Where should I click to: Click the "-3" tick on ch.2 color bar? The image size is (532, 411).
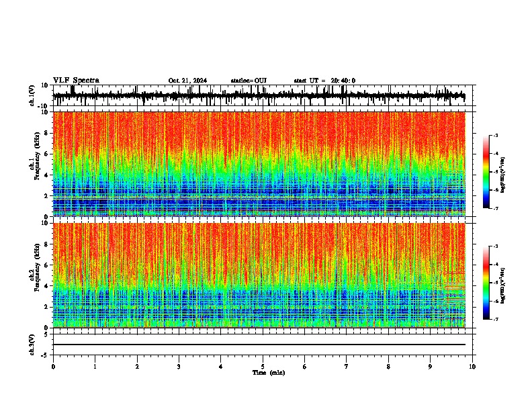pos(495,246)
